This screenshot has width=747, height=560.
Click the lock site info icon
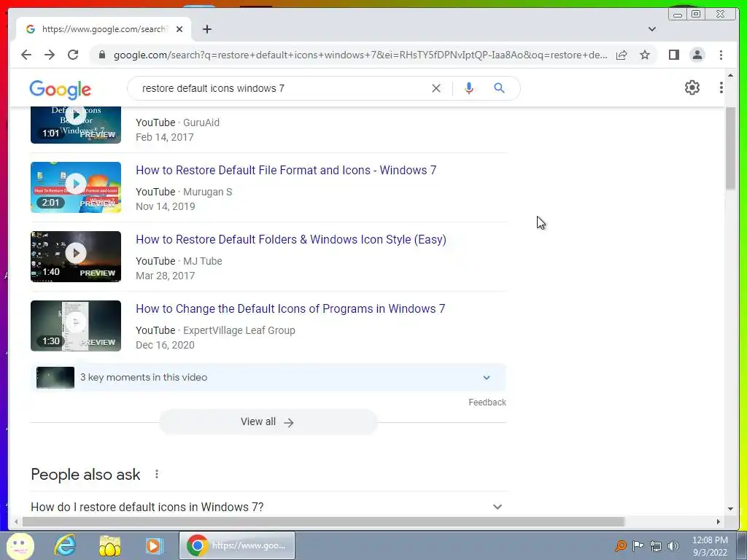102,55
